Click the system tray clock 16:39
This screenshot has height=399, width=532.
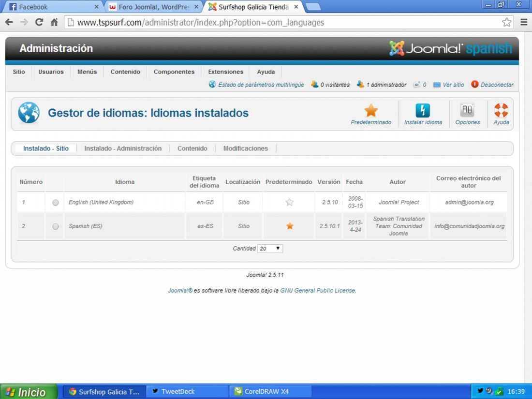(516, 392)
